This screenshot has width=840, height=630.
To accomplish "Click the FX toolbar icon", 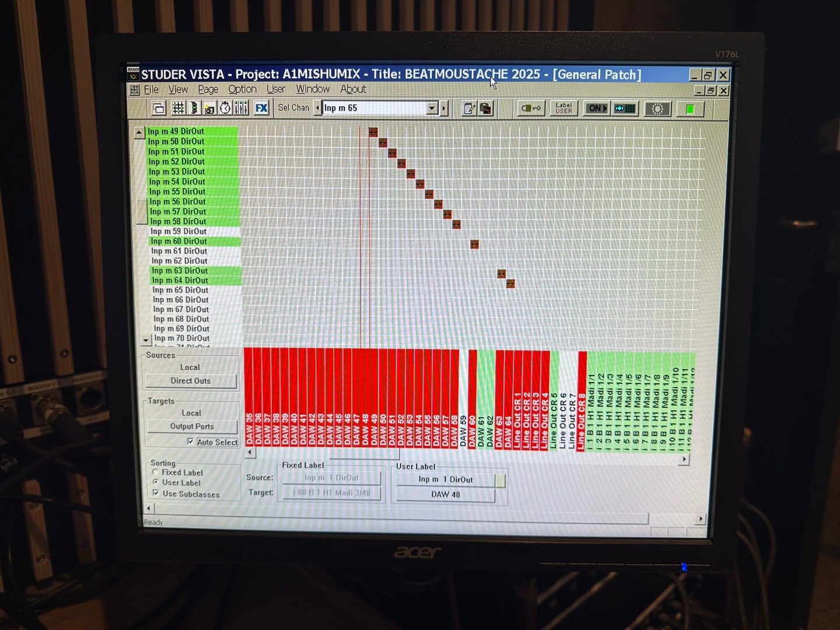I will pyautogui.click(x=261, y=108).
